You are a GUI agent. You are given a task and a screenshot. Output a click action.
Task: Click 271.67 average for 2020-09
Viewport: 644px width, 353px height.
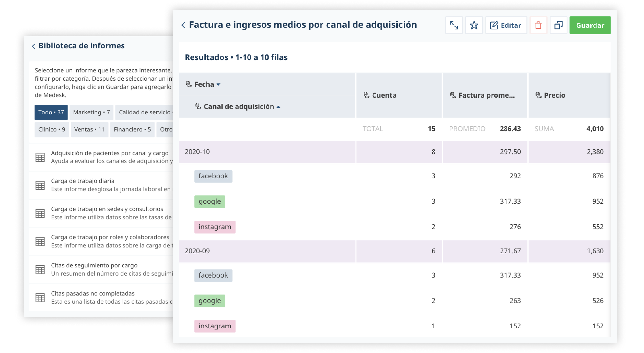tap(510, 251)
